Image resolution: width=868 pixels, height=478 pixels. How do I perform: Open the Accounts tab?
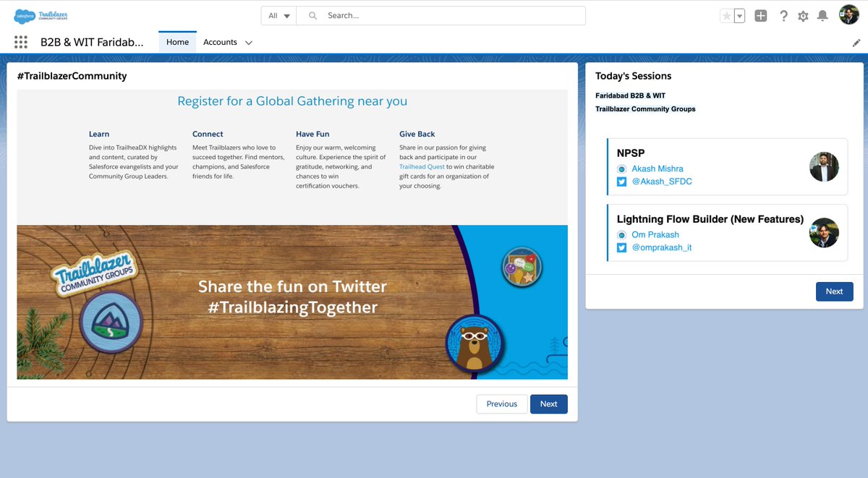pyautogui.click(x=220, y=42)
